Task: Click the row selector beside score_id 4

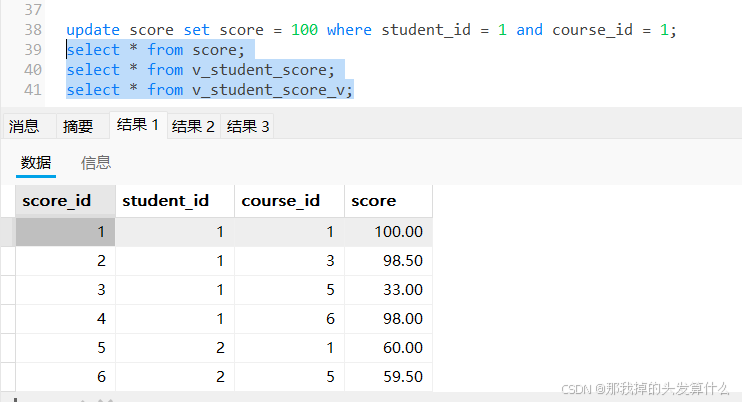Action: pos(8,319)
